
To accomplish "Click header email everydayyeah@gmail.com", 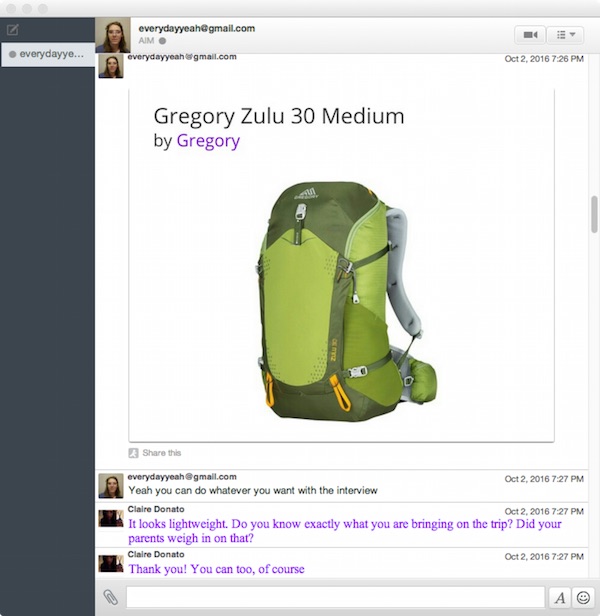I will pos(196,28).
